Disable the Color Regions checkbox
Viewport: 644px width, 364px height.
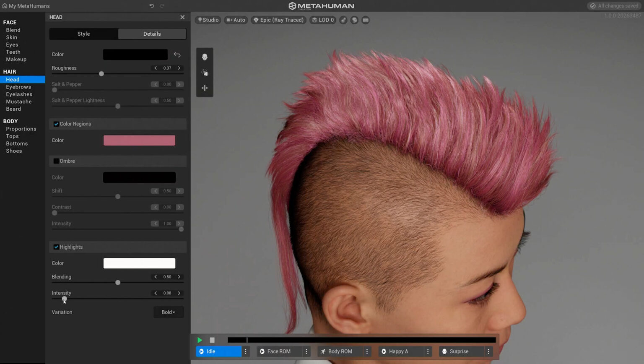[56, 124]
